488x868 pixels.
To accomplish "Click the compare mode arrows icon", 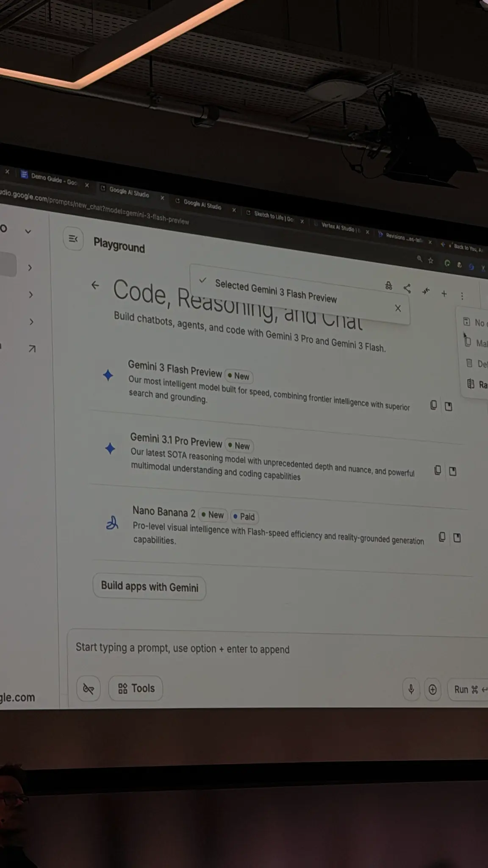I will (x=426, y=291).
